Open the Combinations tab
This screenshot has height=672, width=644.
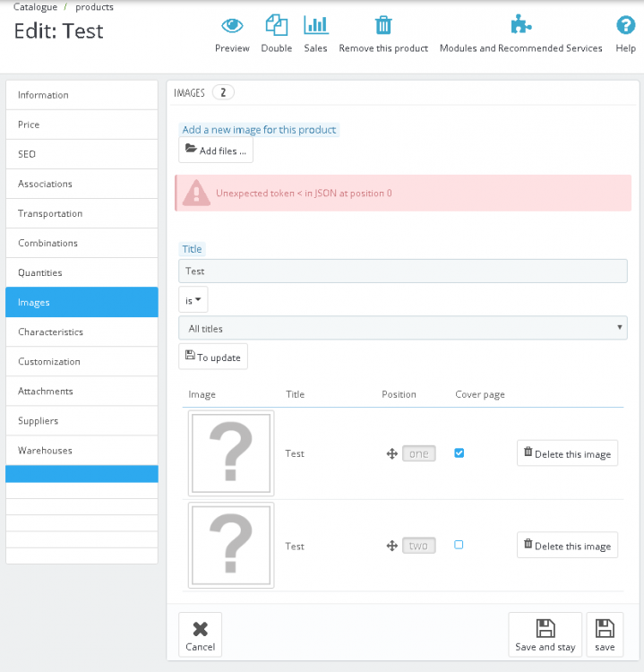[82, 243]
